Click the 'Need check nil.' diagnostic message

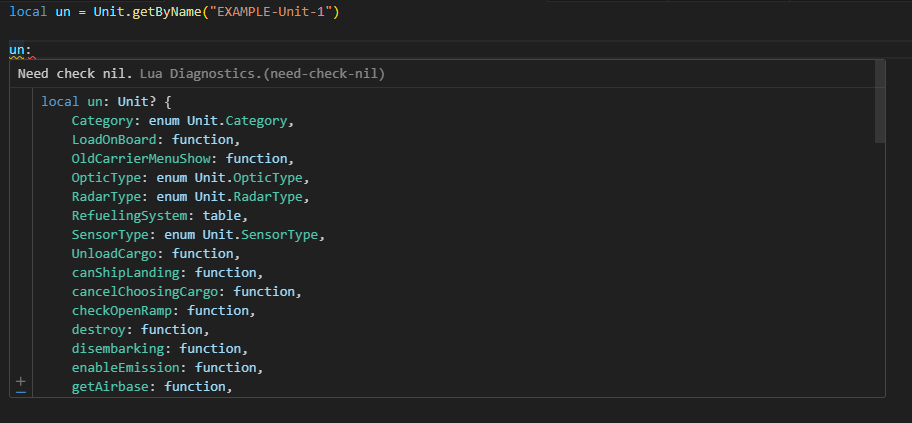click(x=75, y=74)
